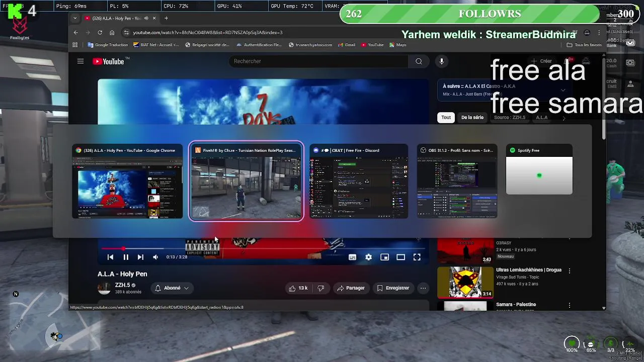
Task: Open the Gmail bookmark
Action: 347,45
